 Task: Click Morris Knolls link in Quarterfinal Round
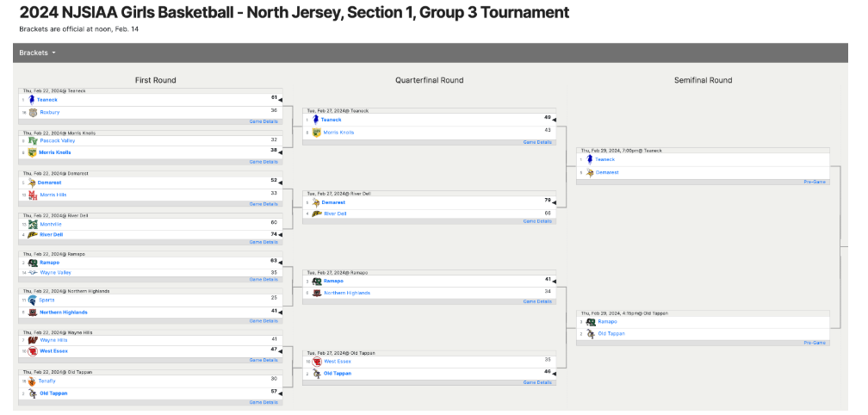[338, 133]
